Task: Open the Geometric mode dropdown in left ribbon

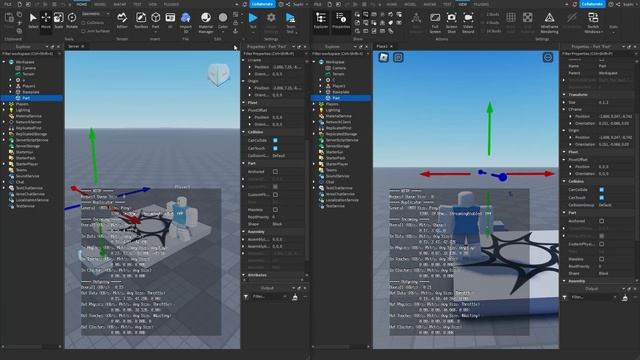Action: [x=96, y=14]
